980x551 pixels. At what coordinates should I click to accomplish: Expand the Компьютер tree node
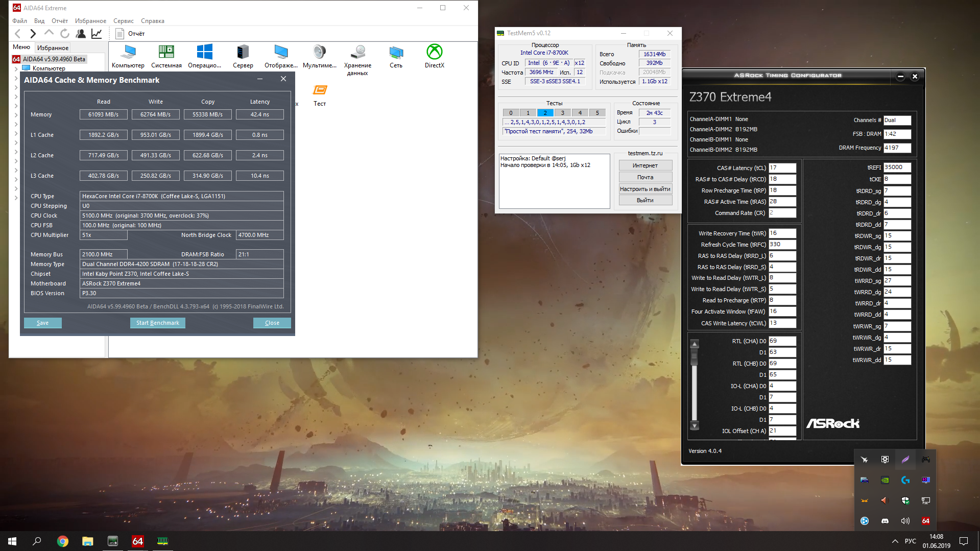click(16, 68)
